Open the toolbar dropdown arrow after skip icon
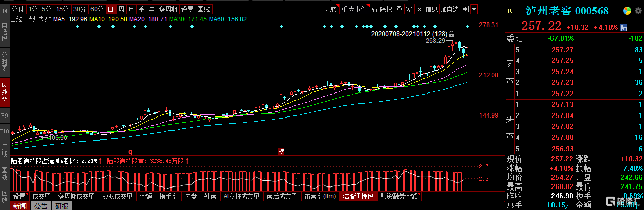The image size is (644, 210). (x=474, y=9)
